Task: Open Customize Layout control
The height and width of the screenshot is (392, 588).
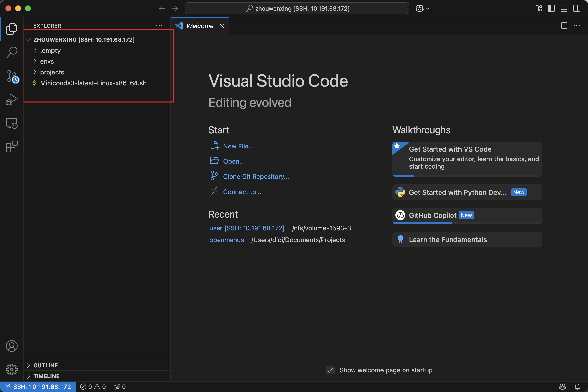Action: point(539,9)
